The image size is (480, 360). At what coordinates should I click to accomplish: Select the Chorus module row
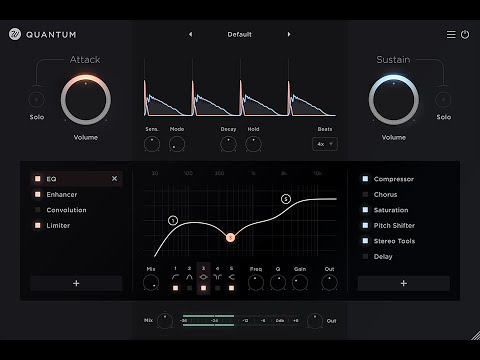coord(404,194)
